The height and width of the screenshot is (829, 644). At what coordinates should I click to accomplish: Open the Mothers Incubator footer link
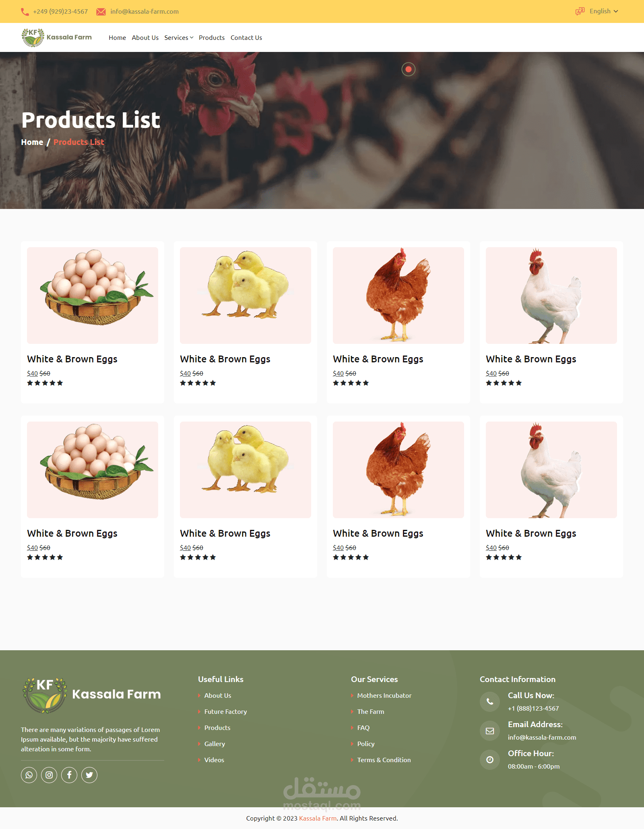pos(384,695)
